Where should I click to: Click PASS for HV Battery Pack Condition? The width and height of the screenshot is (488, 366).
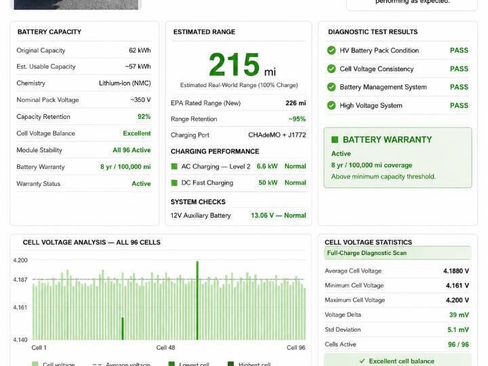459,50
